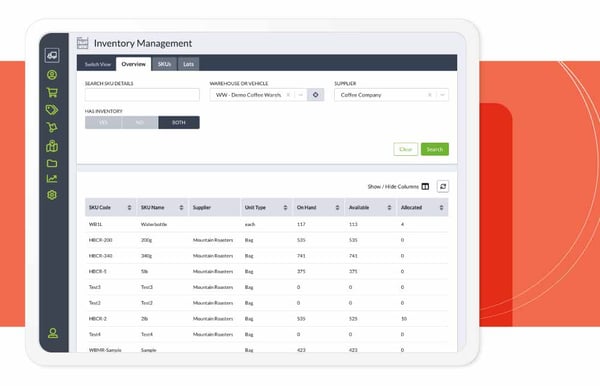Open the hand truck icon in sidebar
This screenshot has width=600, height=386.
click(52, 127)
